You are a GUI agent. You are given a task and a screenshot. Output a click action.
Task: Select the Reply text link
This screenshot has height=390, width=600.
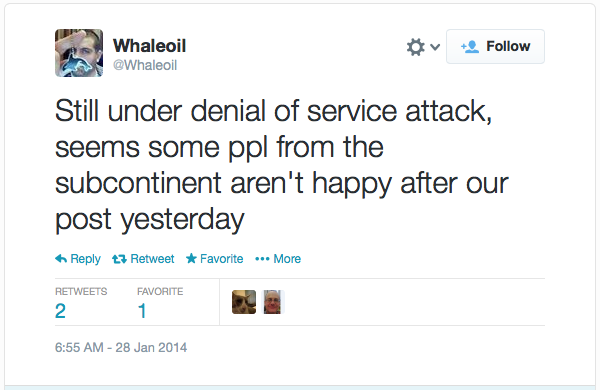(x=85, y=259)
